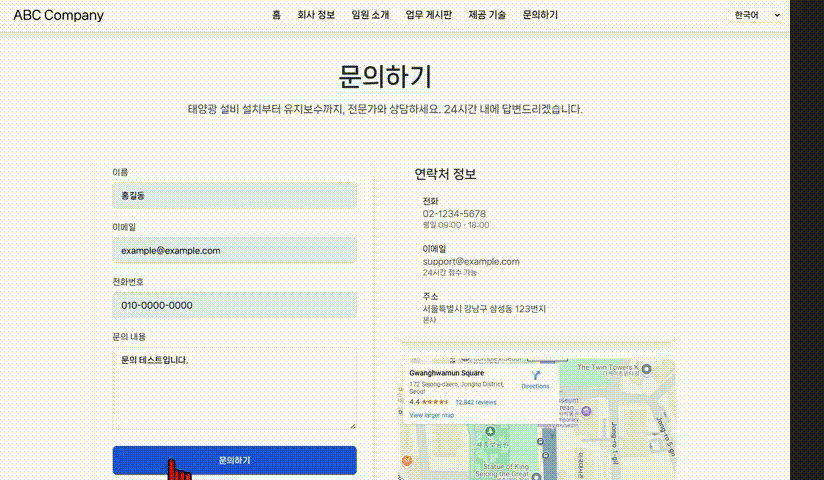Click View larger map link
This screenshot has height=480, width=824.
[431, 415]
